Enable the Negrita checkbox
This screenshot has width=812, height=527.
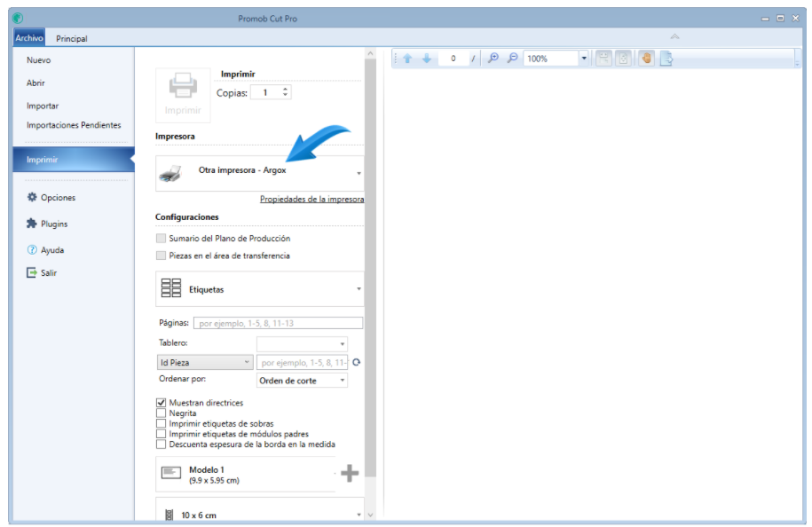point(161,413)
